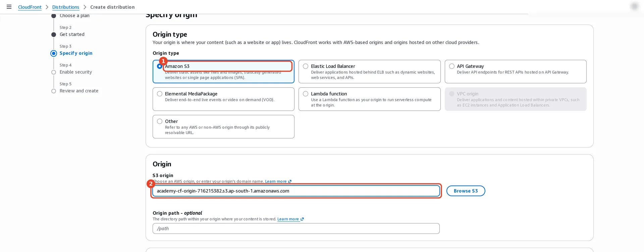This screenshot has height=252, width=644.
Task: Focus the S3 origin domain field
Action: 296,191
